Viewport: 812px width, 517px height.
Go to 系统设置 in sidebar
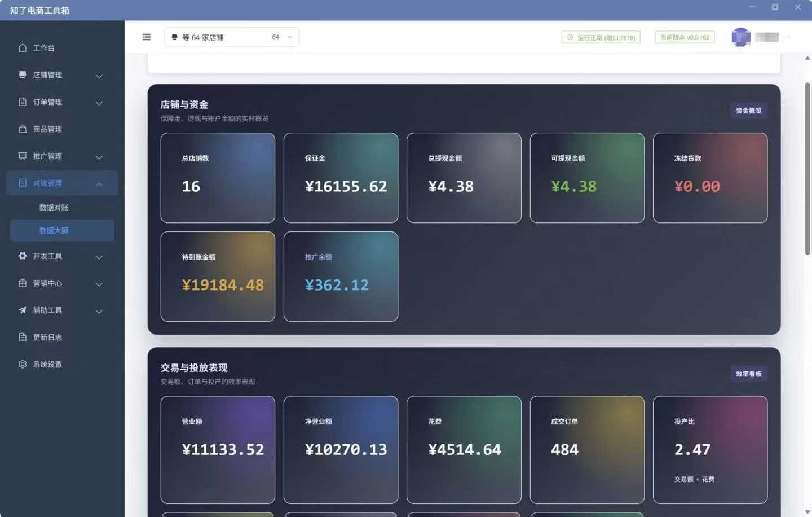(47, 365)
